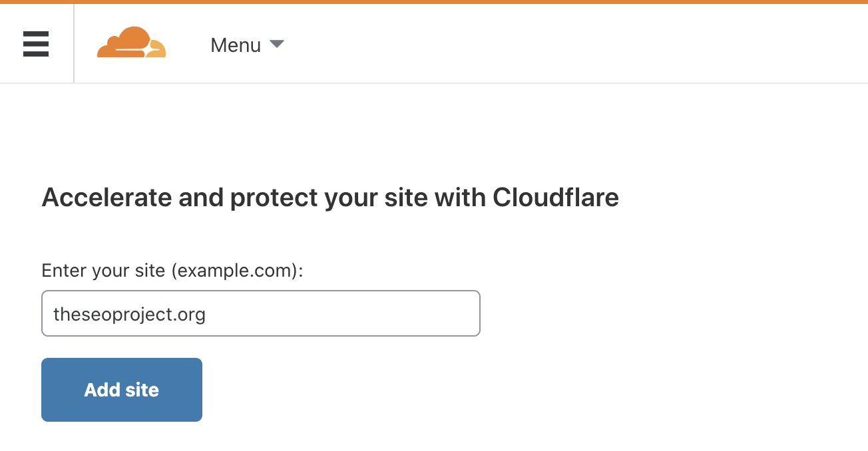Viewport: 868px width, 451px height.
Task: Click the heading about protecting your site
Action: [330, 198]
